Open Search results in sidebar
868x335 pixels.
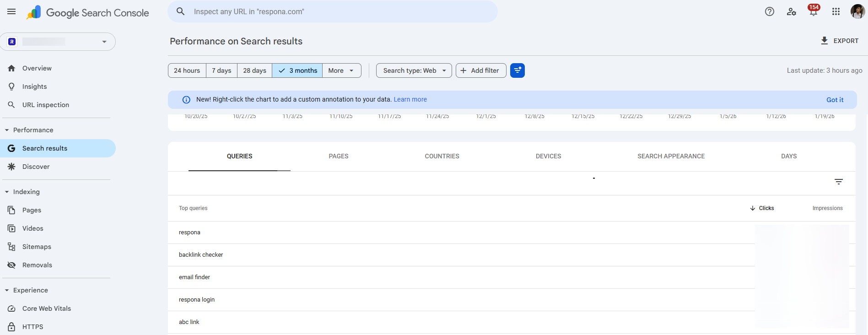58,148
